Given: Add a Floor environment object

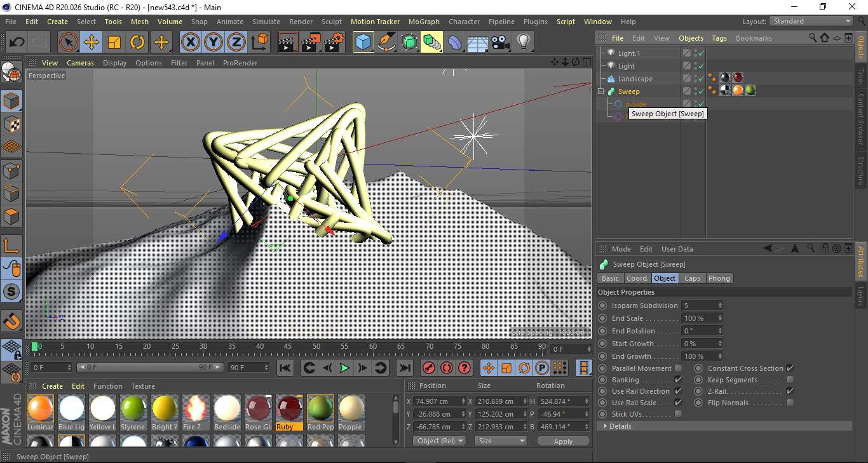Looking at the screenshot, I should coord(478,43).
